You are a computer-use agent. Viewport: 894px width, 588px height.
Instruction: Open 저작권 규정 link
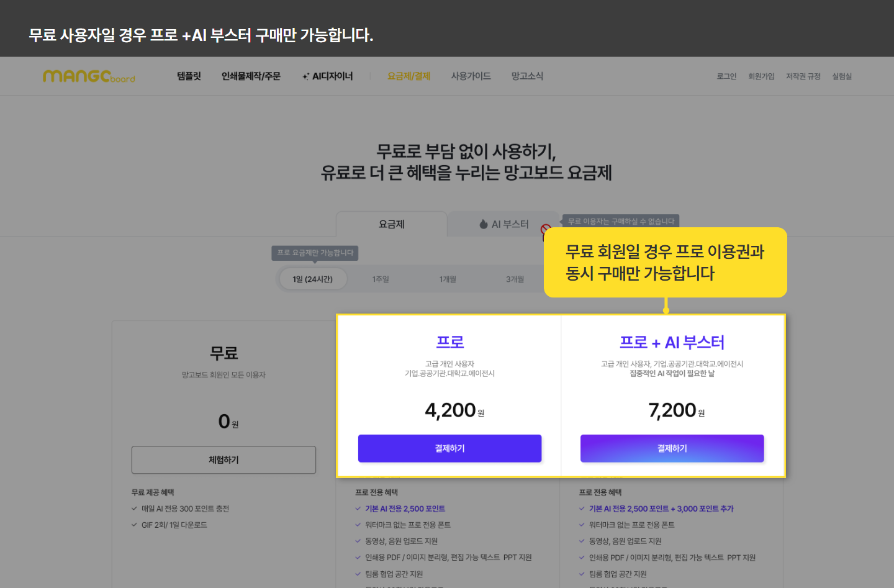pos(803,76)
